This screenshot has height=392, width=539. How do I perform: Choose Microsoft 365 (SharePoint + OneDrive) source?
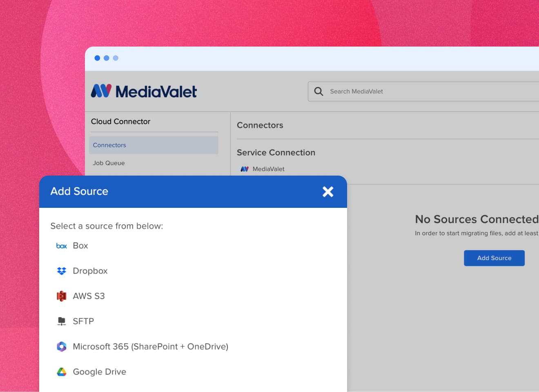pos(150,346)
